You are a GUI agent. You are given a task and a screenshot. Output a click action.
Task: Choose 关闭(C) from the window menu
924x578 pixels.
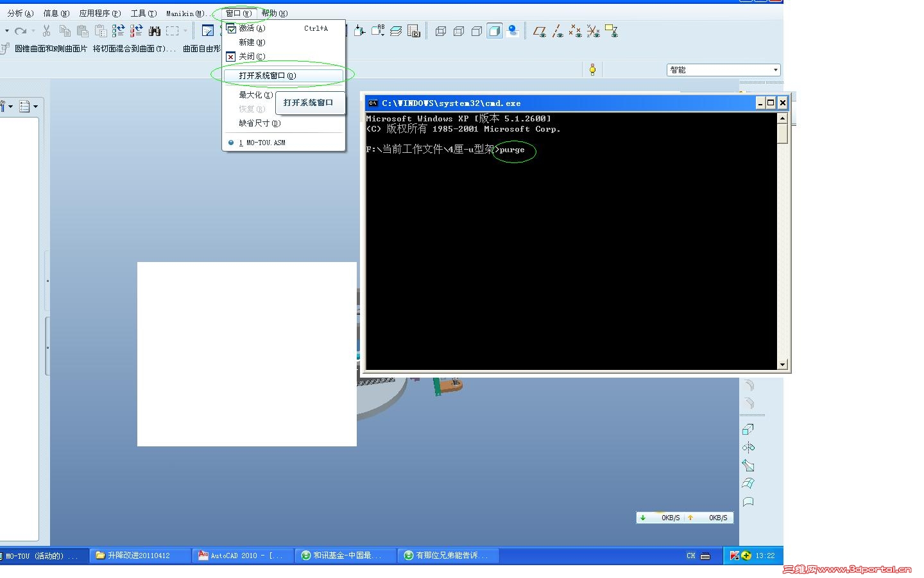point(284,57)
